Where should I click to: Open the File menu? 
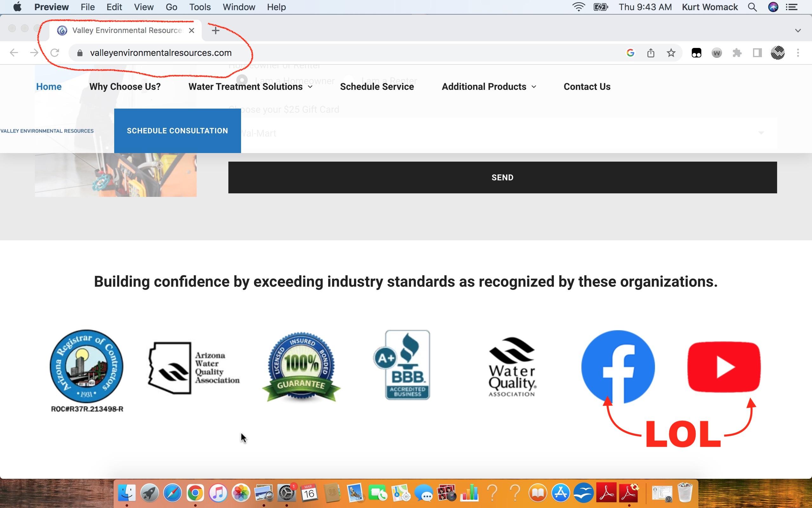click(x=88, y=7)
